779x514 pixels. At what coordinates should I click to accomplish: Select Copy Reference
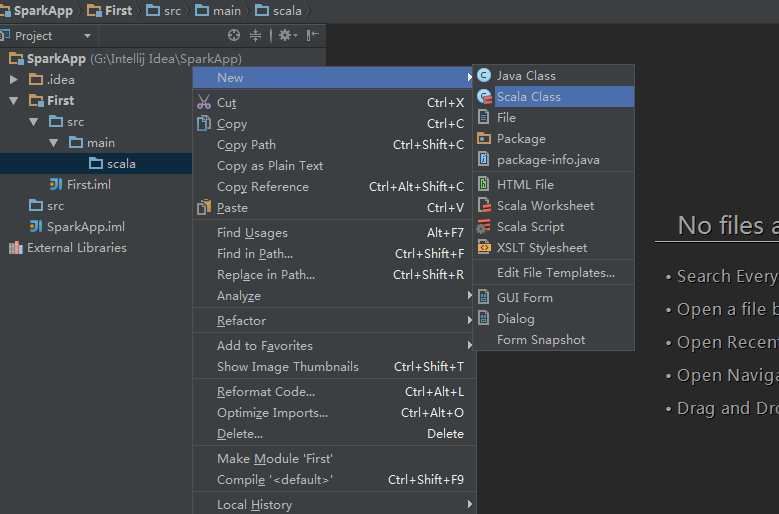(x=334, y=187)
